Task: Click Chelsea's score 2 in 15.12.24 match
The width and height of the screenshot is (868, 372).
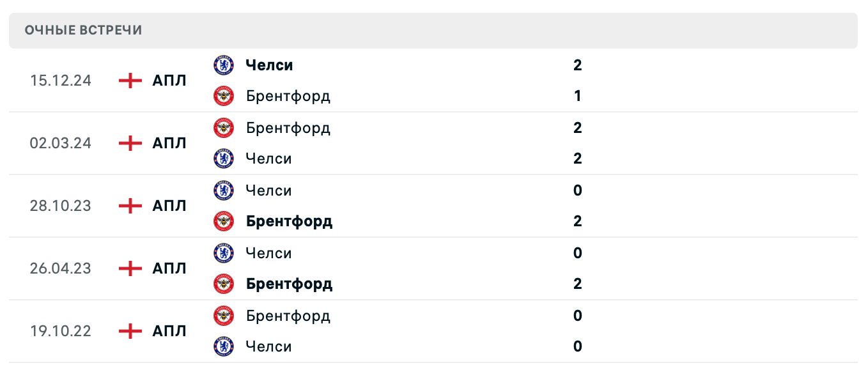Action: pos(578,65)
